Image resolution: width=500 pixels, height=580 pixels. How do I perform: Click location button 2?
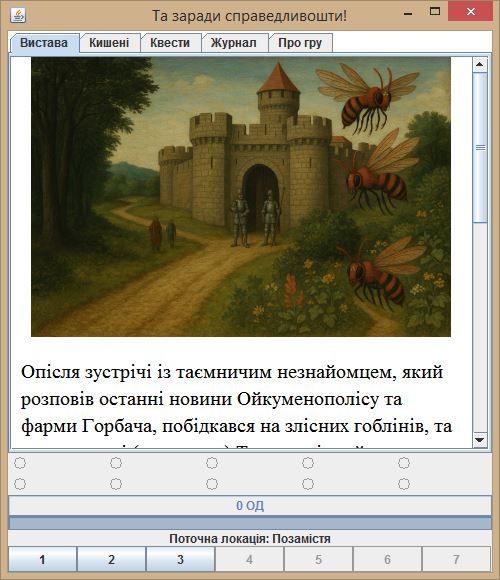pos(111,559)
